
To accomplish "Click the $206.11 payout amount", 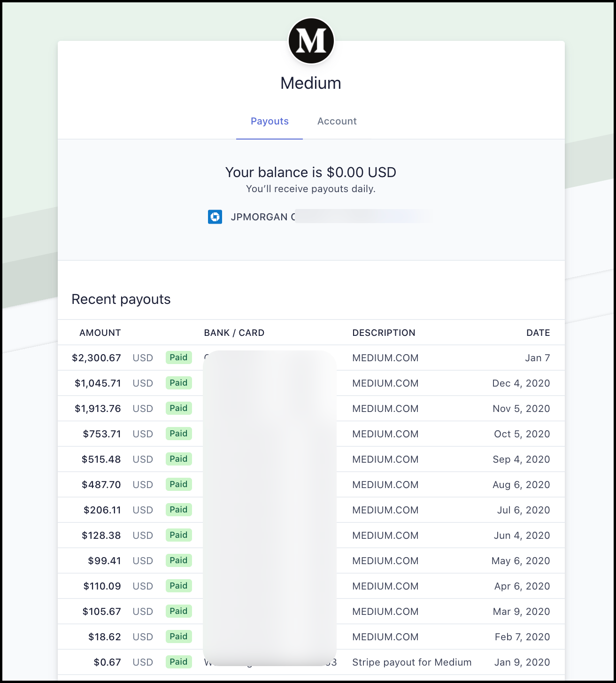I will coord(102,510).
